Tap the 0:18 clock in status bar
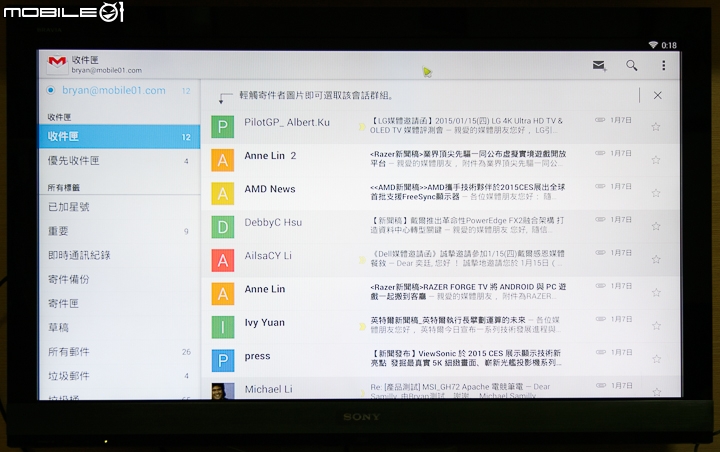Viewport: 720px width, 452px height. pyautogui.click(x=669, y=45)
